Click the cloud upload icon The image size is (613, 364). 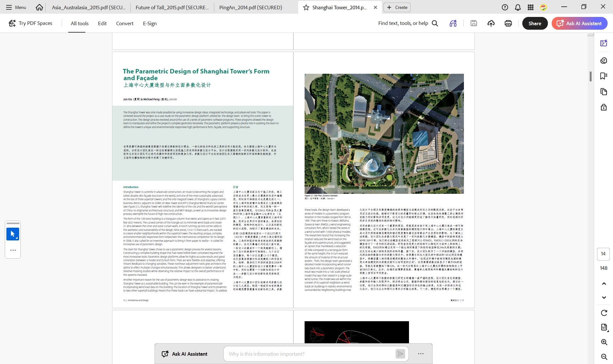tap(491, 23)
